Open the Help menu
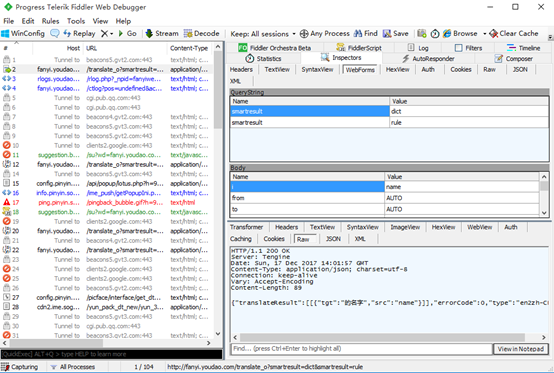The height and width of the screenshot is (373, 554). click(123, 21)
